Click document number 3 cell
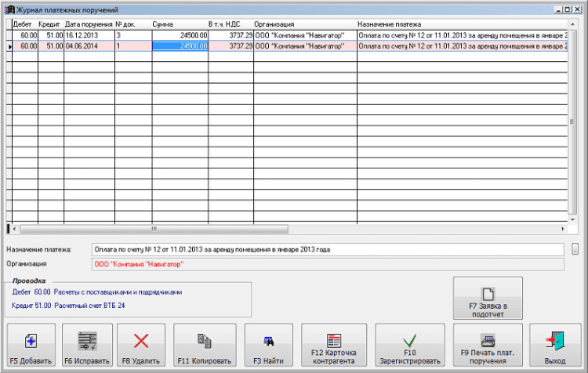Image resolution: width=588 pixels, height=373 pixels. click(x=133, y=35)
